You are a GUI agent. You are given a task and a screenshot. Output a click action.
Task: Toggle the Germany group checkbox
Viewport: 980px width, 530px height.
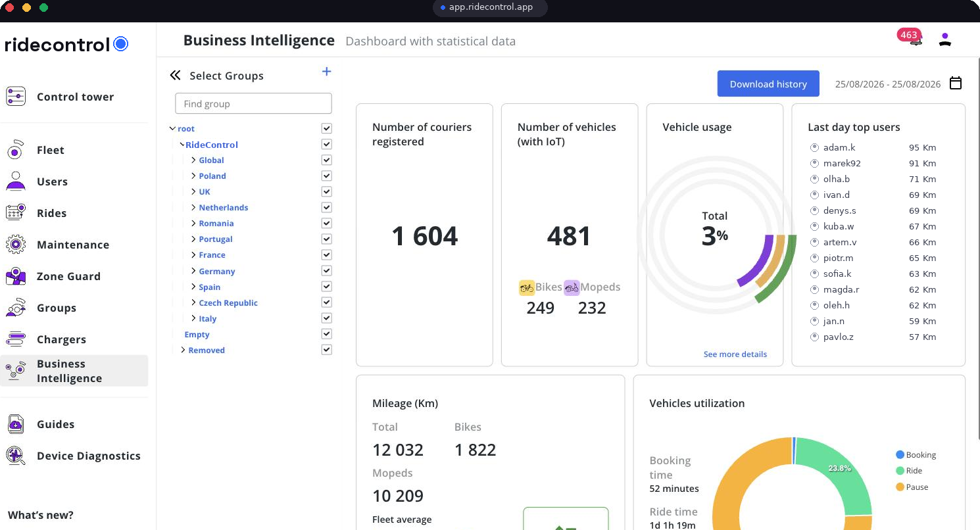click(x=326, y=270)
